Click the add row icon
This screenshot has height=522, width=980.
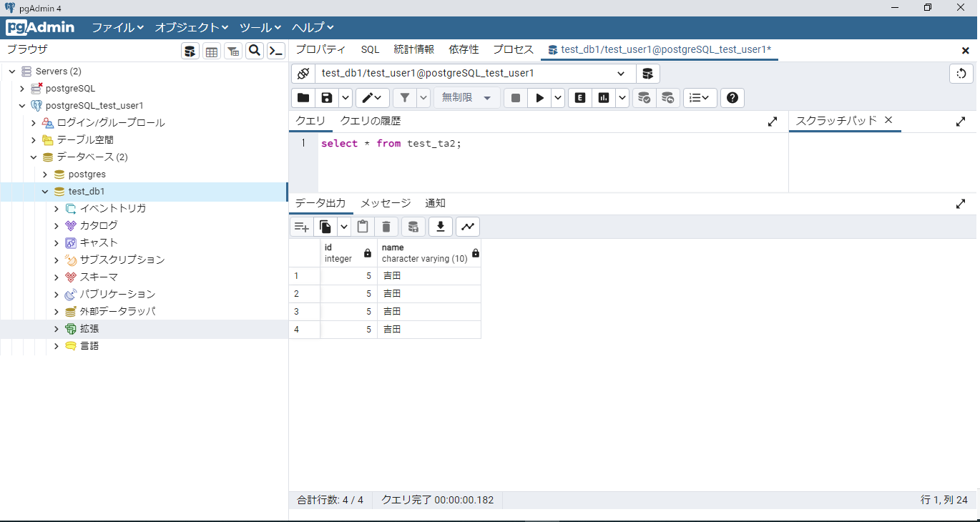(301, 227)
